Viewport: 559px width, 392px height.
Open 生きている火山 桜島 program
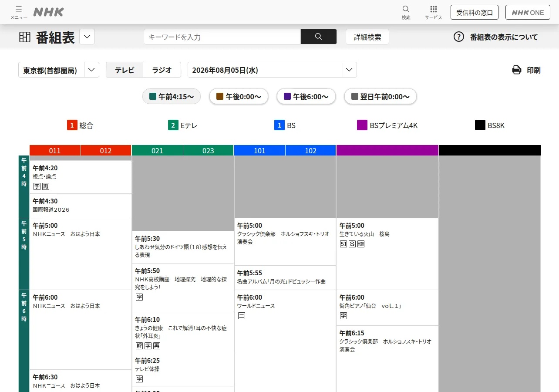click(387, 254)
